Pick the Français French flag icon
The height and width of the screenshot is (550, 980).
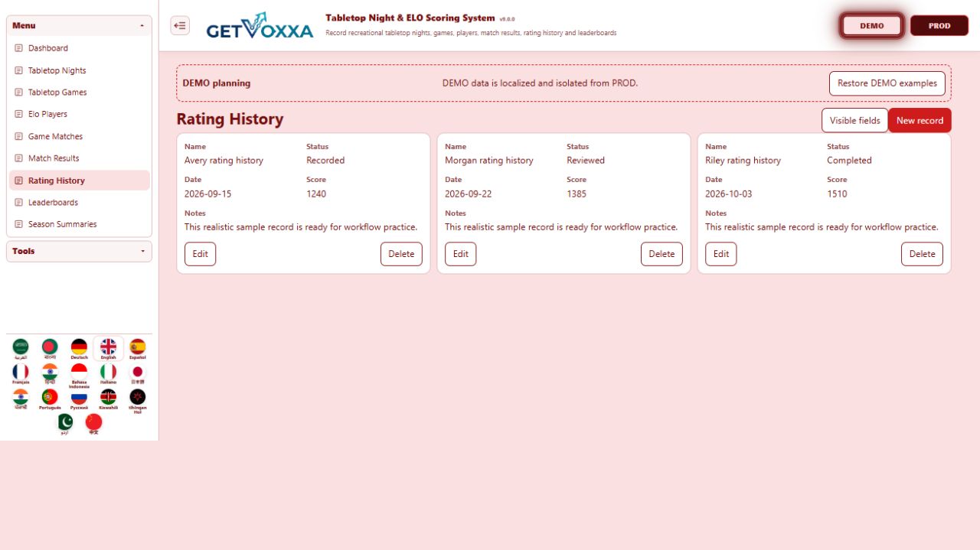pos(21,374)
